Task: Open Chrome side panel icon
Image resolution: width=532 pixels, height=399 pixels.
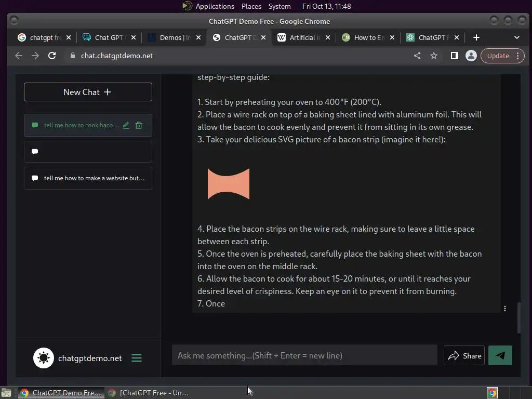Action: (454, 56)
